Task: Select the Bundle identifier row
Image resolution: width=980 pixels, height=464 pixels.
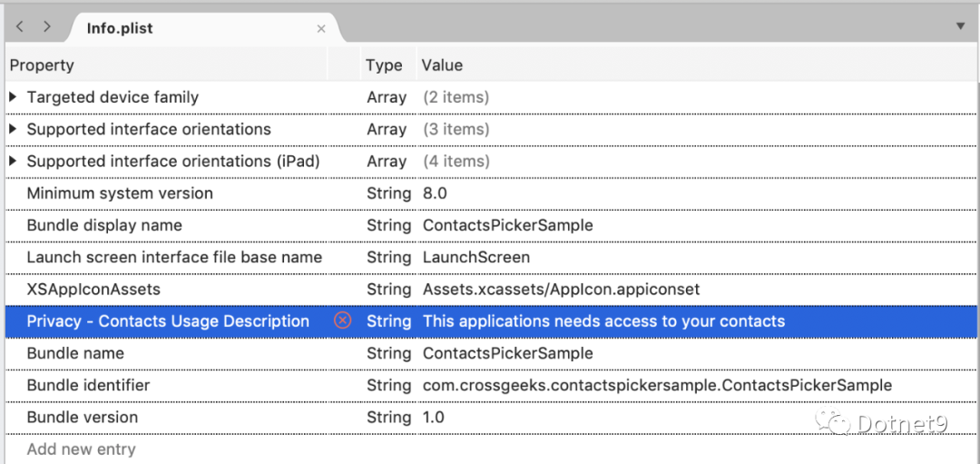Action: (88, 385)
